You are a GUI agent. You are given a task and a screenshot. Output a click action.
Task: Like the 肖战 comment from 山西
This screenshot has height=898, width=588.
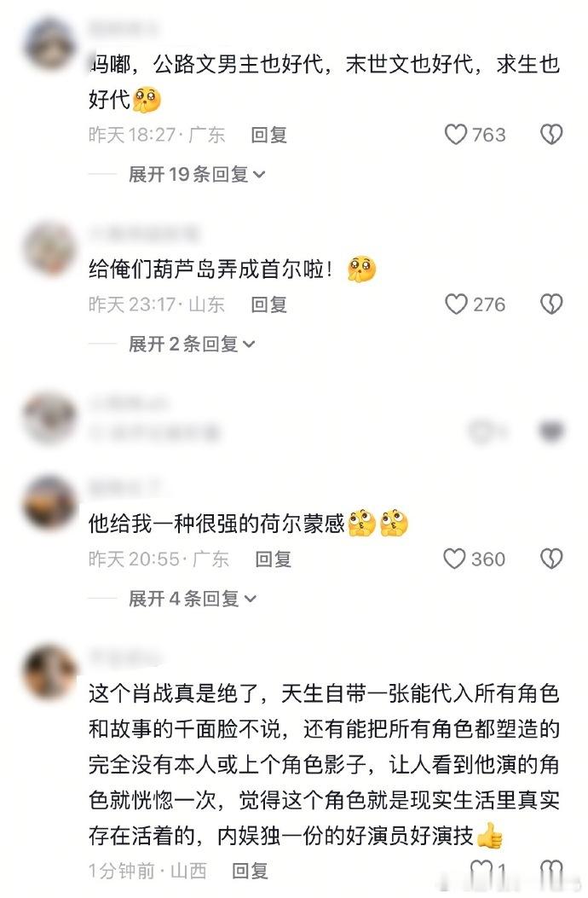(481, 871)
